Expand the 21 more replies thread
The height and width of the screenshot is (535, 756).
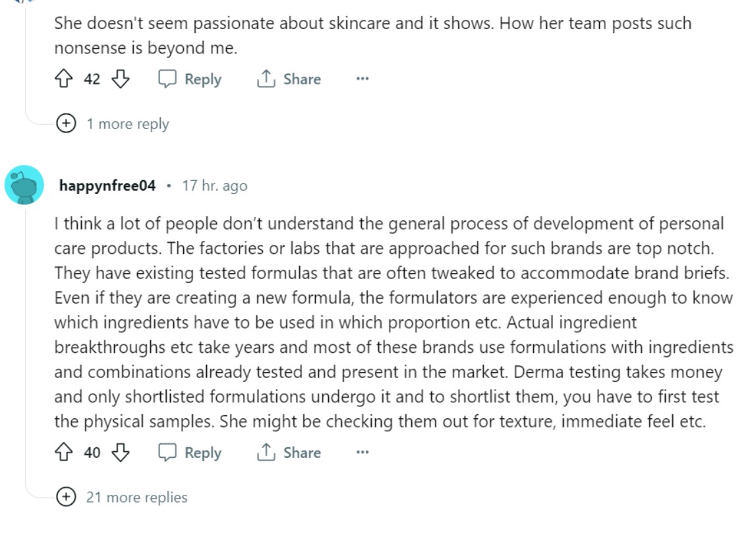pos(122,497)
